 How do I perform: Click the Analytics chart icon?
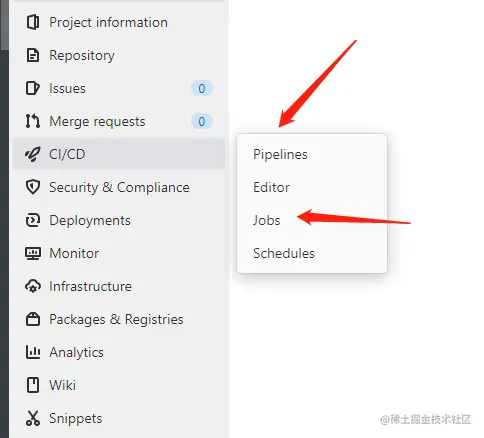click(x=33, y=352)
